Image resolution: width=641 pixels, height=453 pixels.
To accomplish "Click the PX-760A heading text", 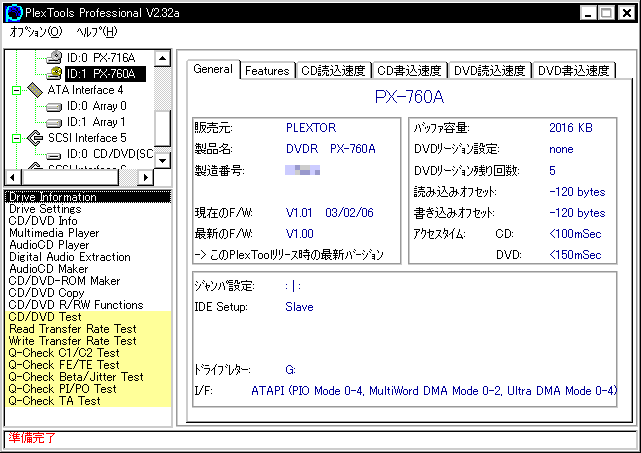I will tap(409, 97).
